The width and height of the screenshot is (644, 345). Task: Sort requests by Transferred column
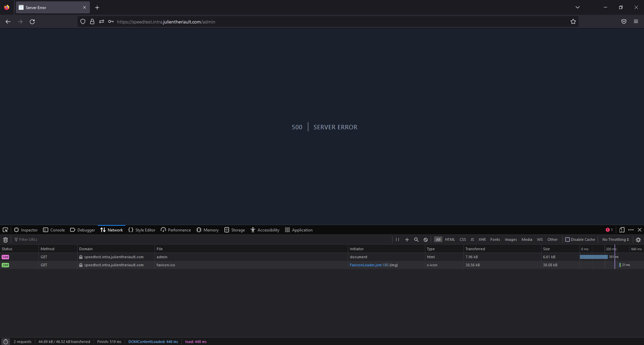(502, 249)
